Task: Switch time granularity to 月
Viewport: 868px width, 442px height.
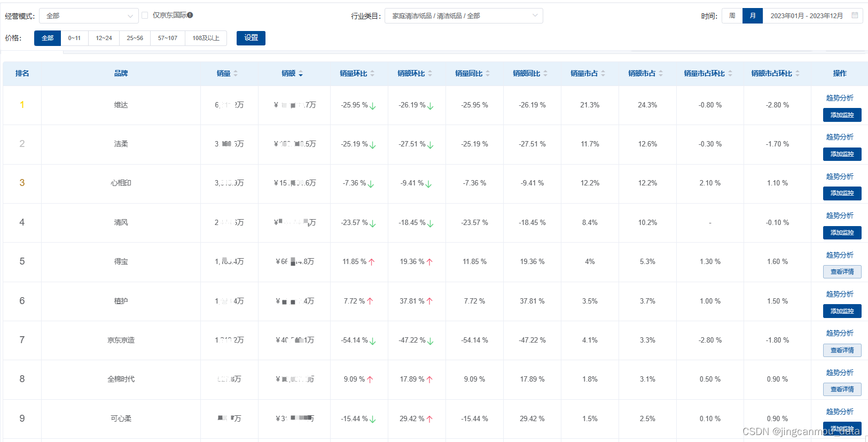Action: 753,15
